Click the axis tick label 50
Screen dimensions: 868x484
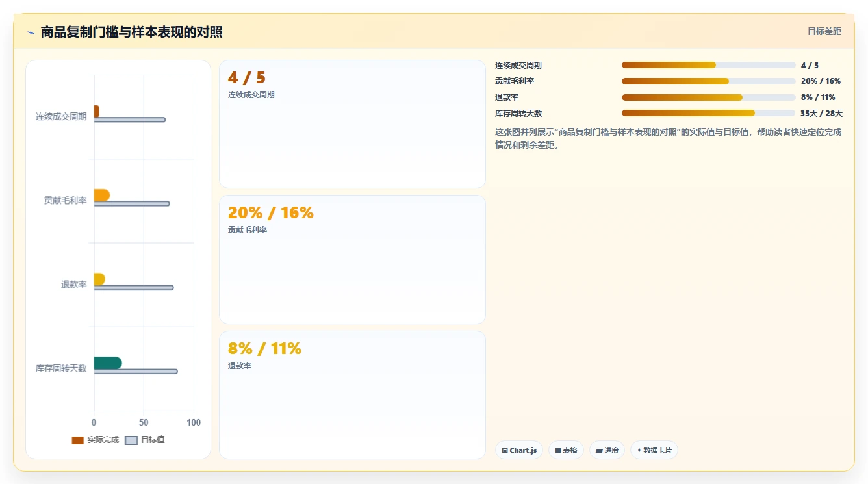point(144,422)
